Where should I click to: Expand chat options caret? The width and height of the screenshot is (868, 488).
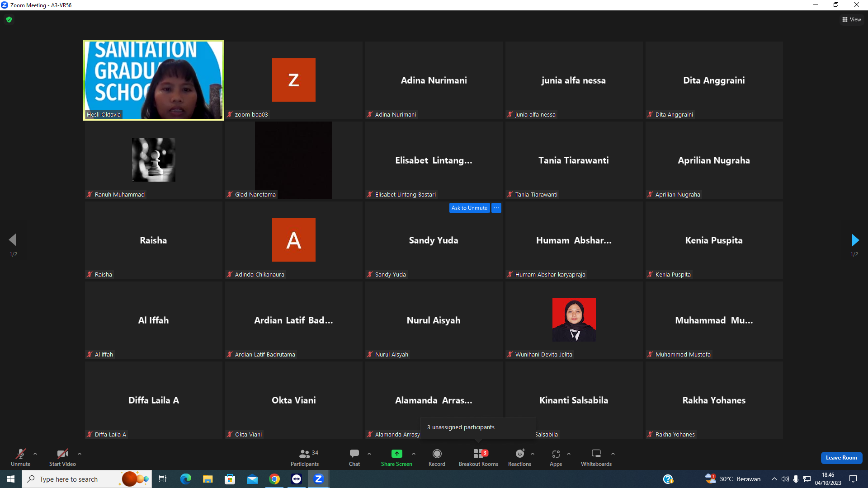click(x=369, y=454)
